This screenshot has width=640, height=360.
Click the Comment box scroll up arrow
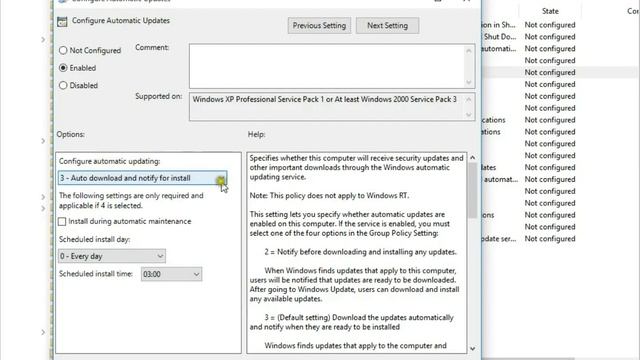pyautogui.click(x=469, y=51)
